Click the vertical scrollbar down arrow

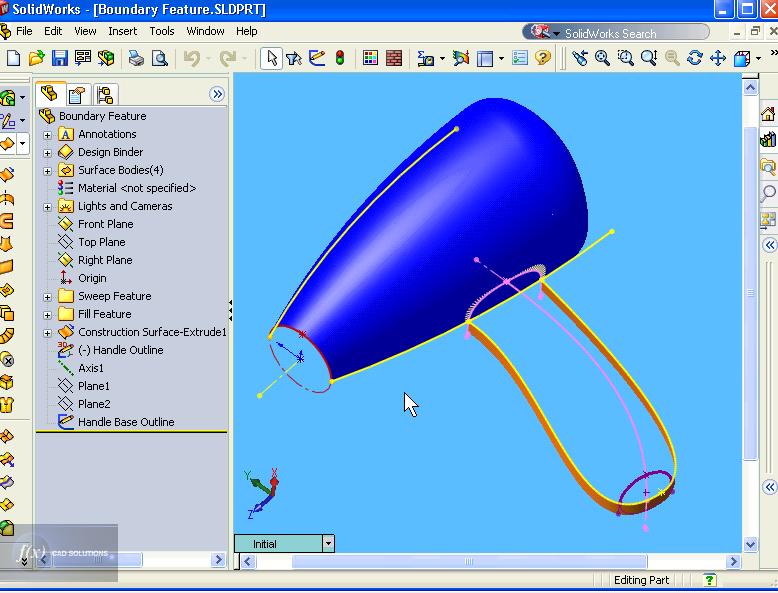750,544
